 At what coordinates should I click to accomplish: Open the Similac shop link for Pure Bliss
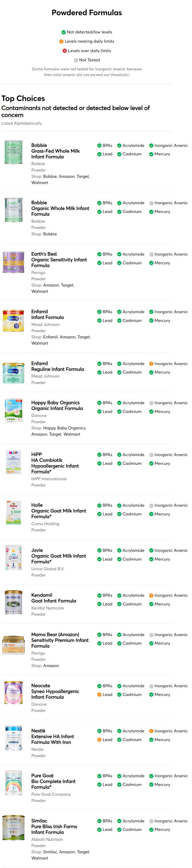(x=50, y=852)
